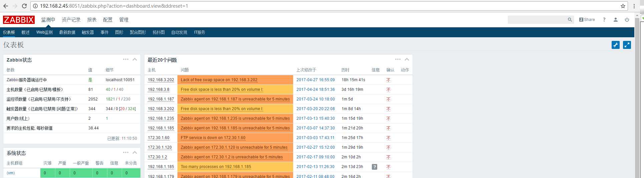Click the browser address bar URL

(114, 6)
